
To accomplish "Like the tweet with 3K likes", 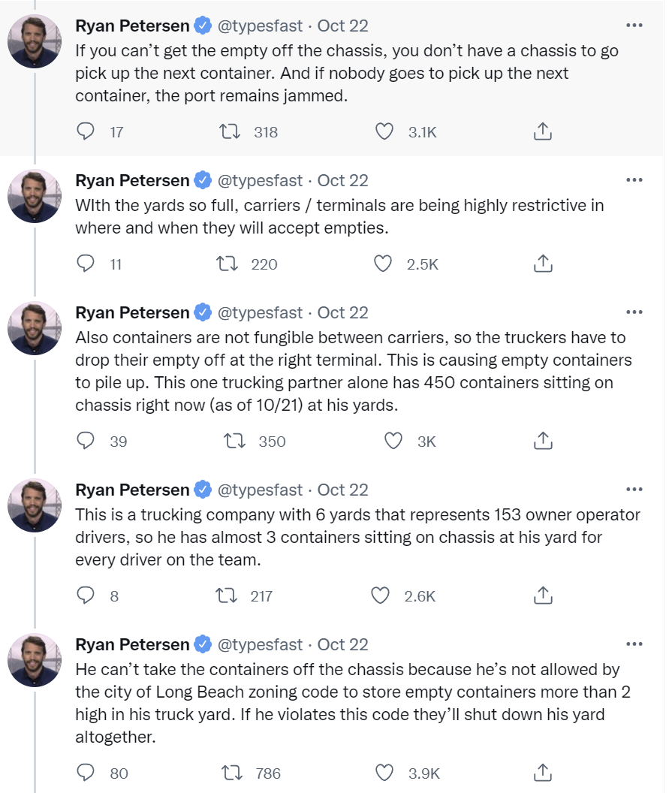I will click(x=393, y=442).
